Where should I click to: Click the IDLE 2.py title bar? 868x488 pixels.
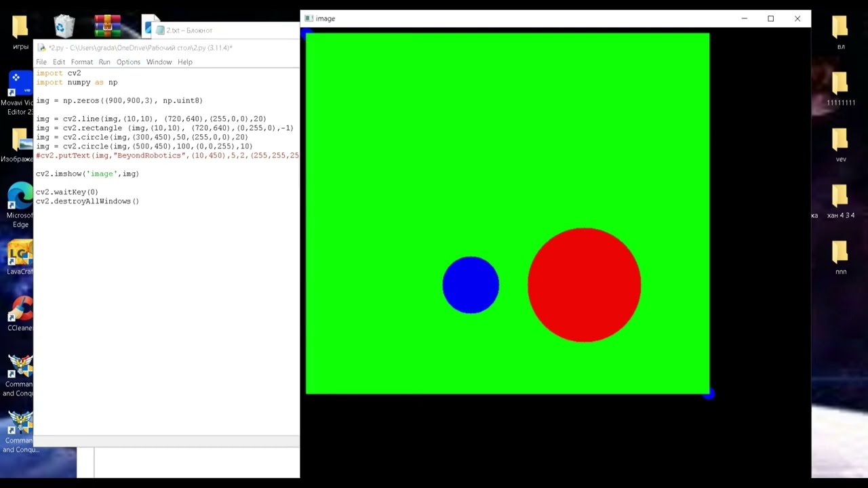point(166,48)
